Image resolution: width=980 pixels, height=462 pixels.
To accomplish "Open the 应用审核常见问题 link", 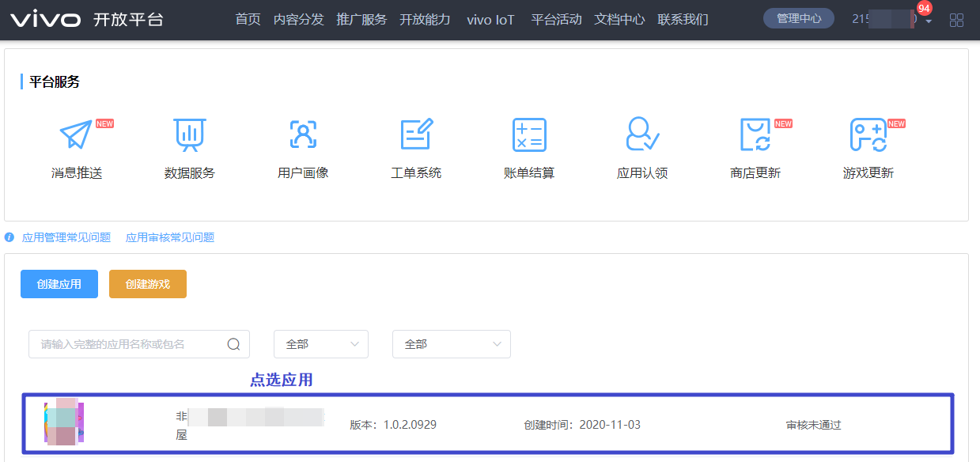I will coord(170,237).
